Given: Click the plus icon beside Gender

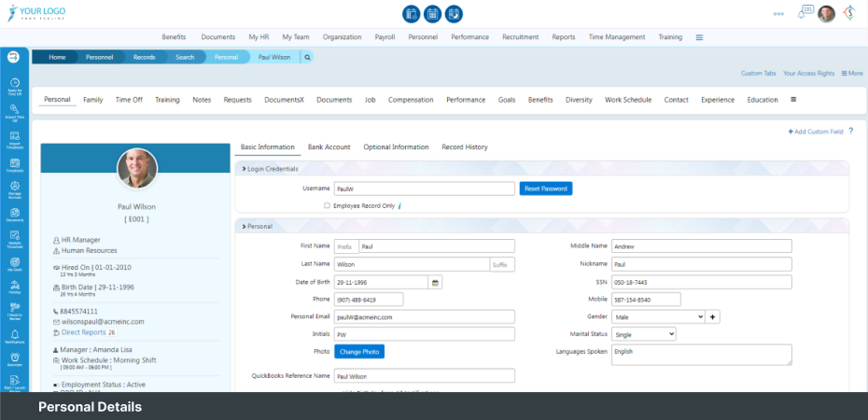Looking at the screenshot, I should (714, 316).
